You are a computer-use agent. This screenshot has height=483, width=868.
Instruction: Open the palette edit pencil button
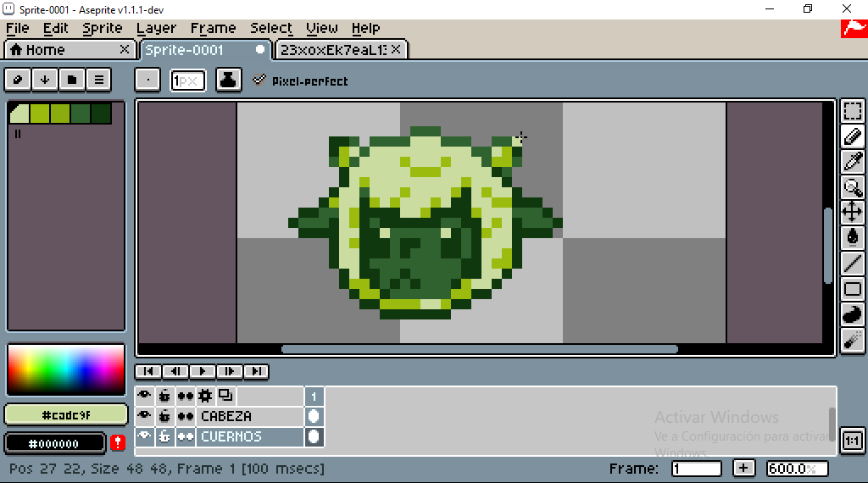18,80
